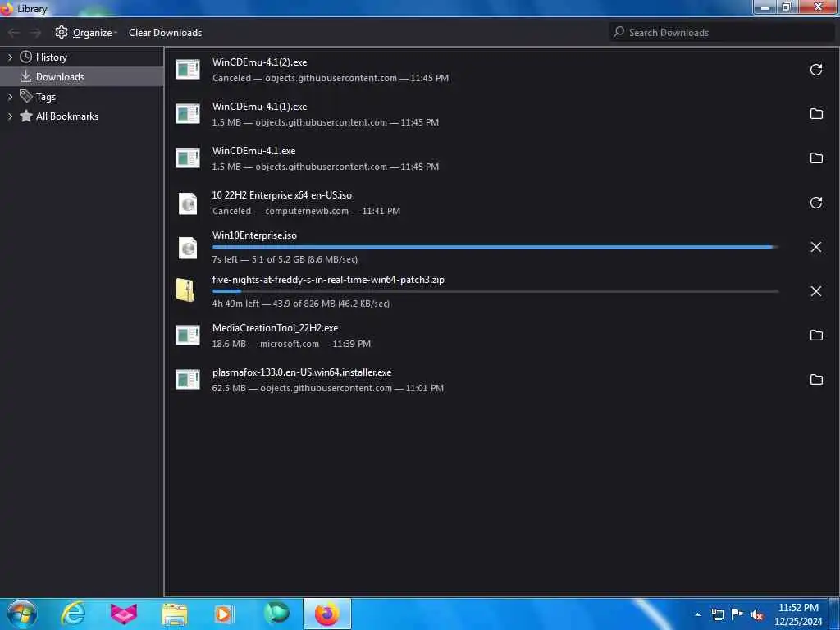Click the WinCDEmu-4.1(2).exe file icon
The height and width of the screenshot is (630, 840).
[x=188, y=70]
